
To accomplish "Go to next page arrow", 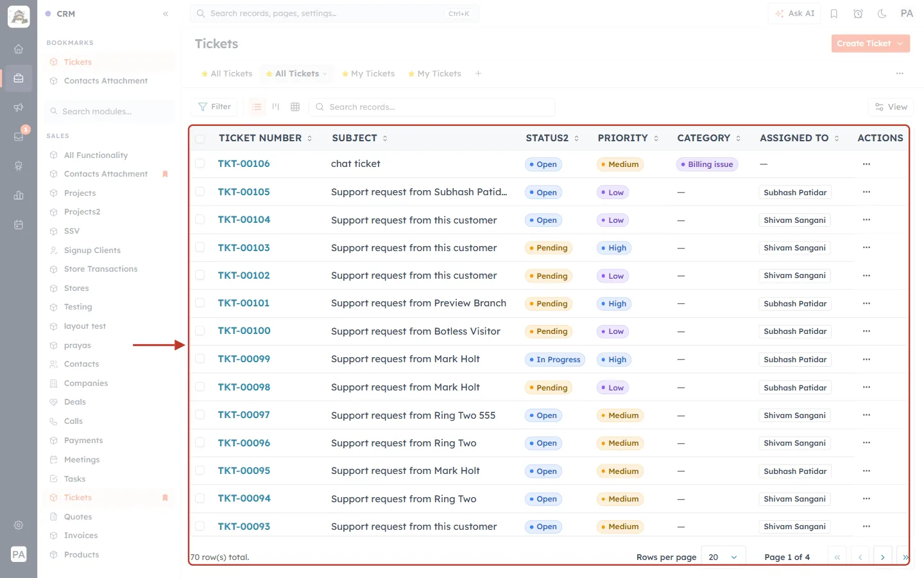I will tap(883, 557).
